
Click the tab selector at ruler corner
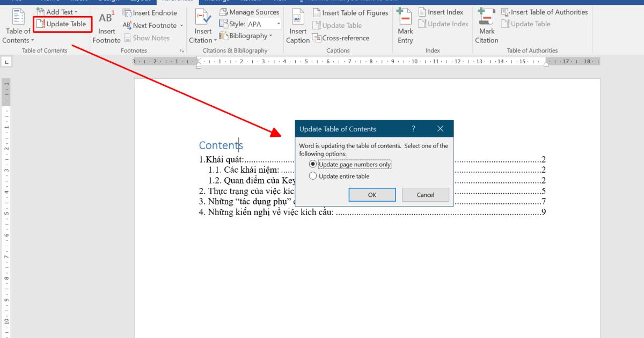point(7,62)
